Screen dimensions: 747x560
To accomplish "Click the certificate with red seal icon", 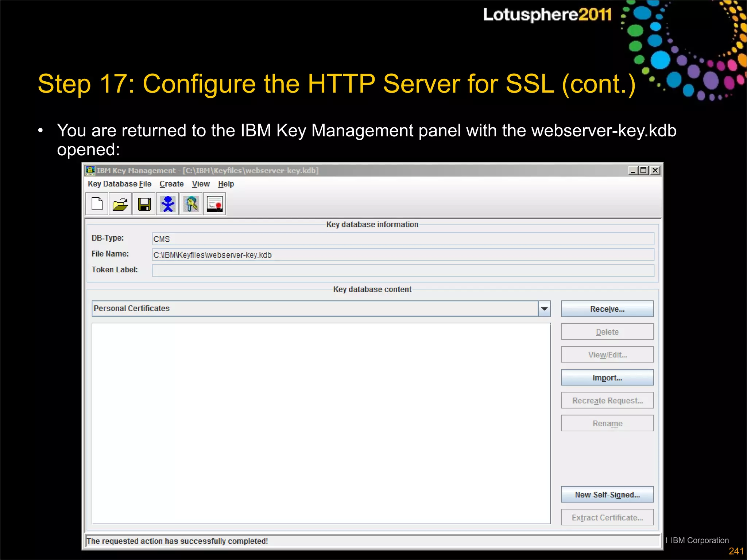I will point(214,204).
